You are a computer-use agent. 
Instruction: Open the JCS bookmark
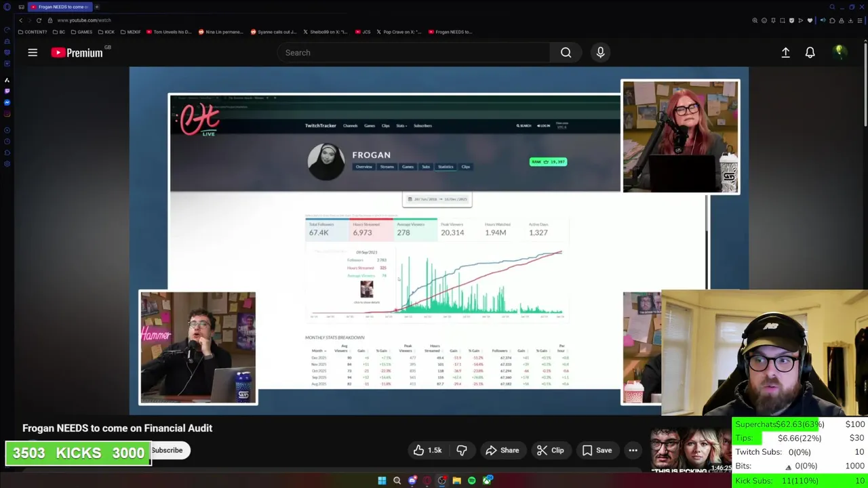[363, 32]
